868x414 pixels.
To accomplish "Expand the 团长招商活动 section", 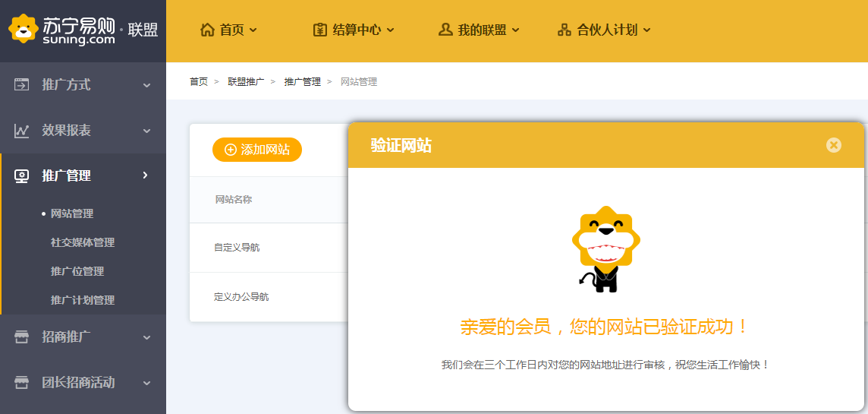I will [x=146, y=383].
